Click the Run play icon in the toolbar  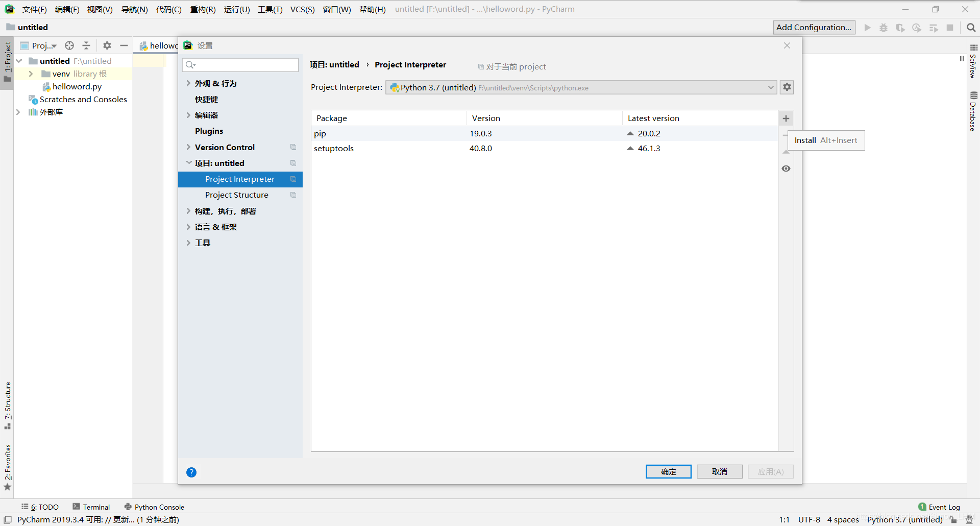tap(867, 28)
